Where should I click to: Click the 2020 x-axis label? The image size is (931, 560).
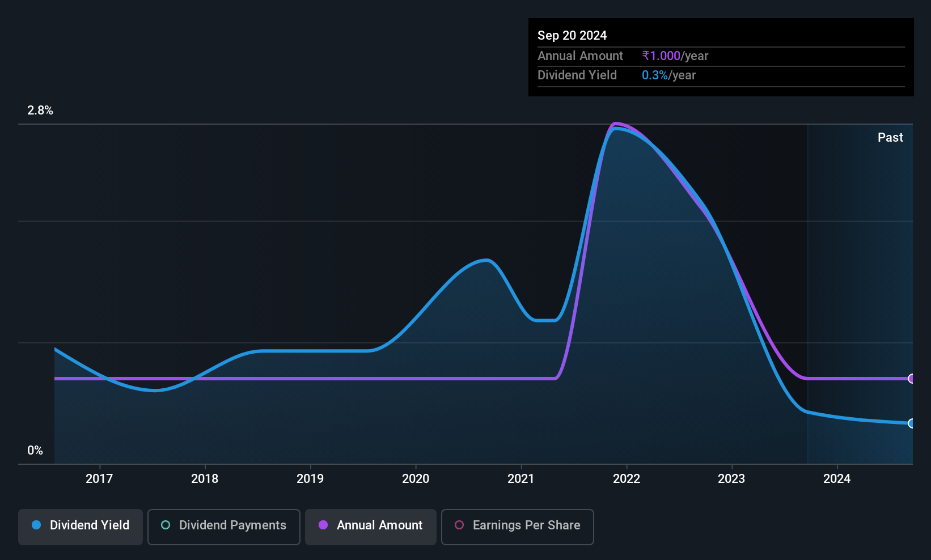tap(416, 479)
